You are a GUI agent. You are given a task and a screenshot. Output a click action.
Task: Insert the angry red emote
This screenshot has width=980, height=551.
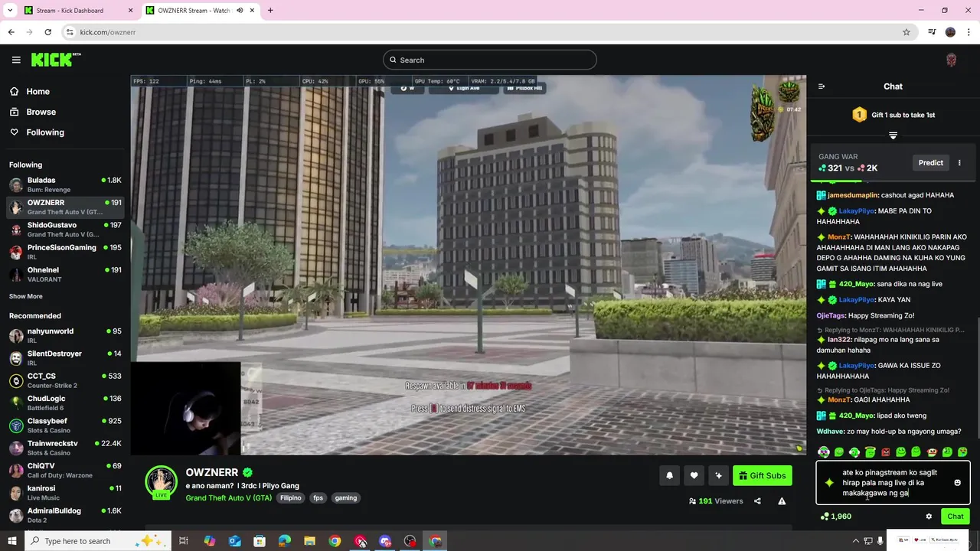pos(886,452)
